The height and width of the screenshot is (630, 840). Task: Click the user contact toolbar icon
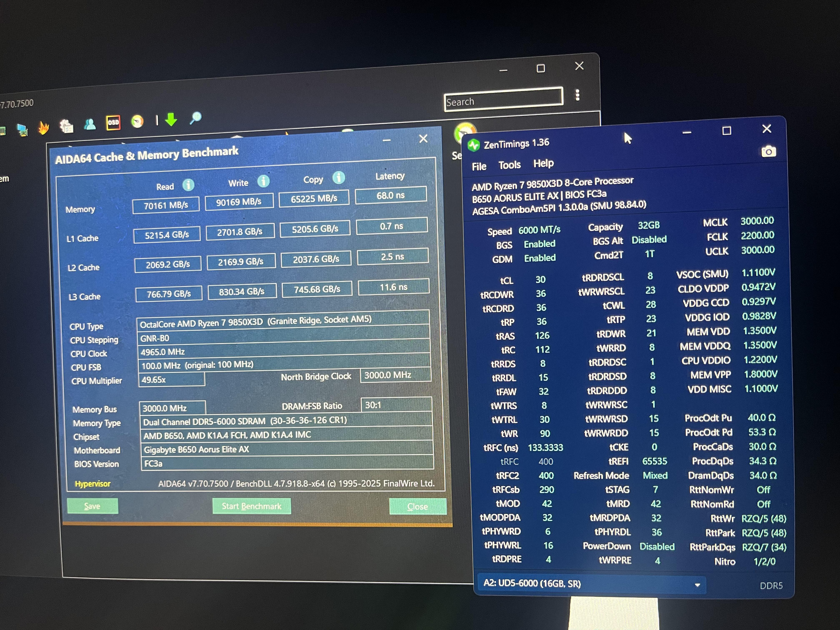pos(90,124)
